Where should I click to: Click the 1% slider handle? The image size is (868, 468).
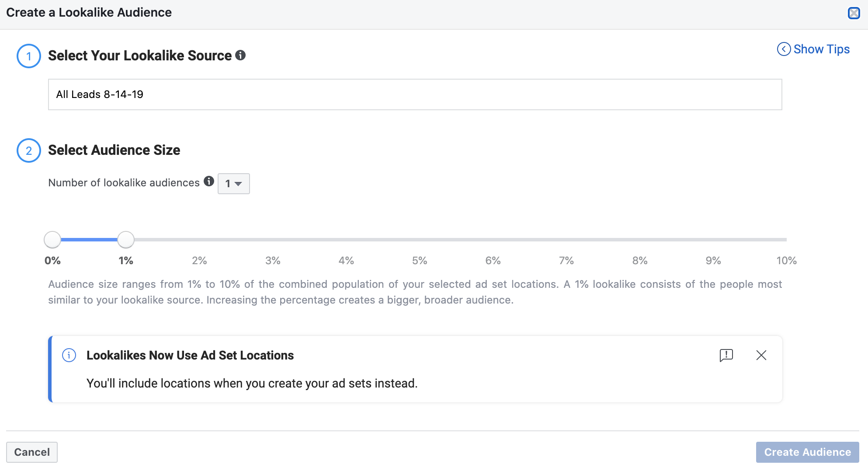click(x=126, y=240)
